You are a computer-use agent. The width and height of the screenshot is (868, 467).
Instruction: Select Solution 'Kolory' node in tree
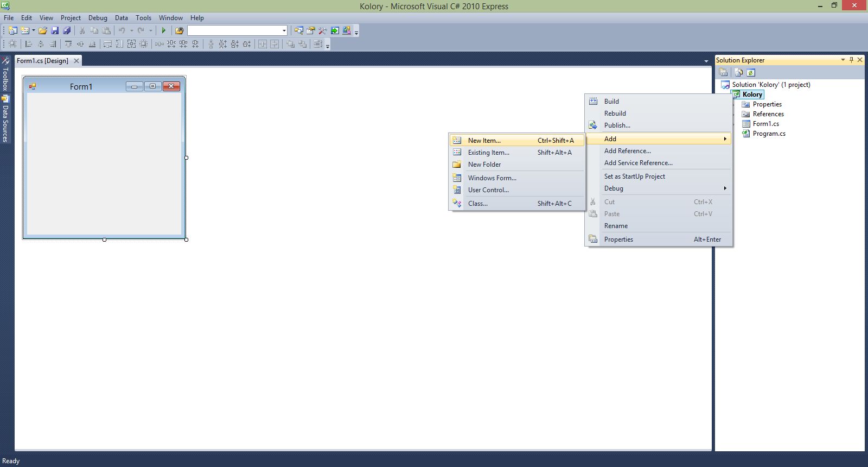pos(771,85)
